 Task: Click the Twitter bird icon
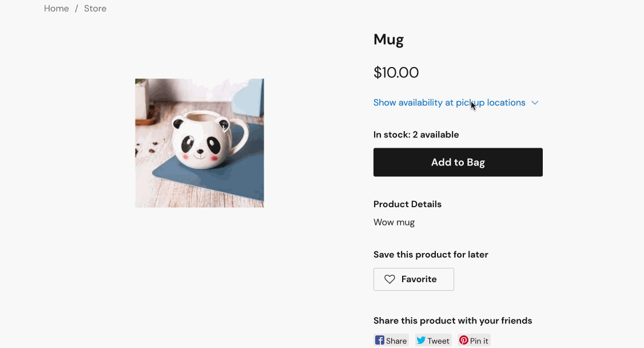tap(421, 341)
